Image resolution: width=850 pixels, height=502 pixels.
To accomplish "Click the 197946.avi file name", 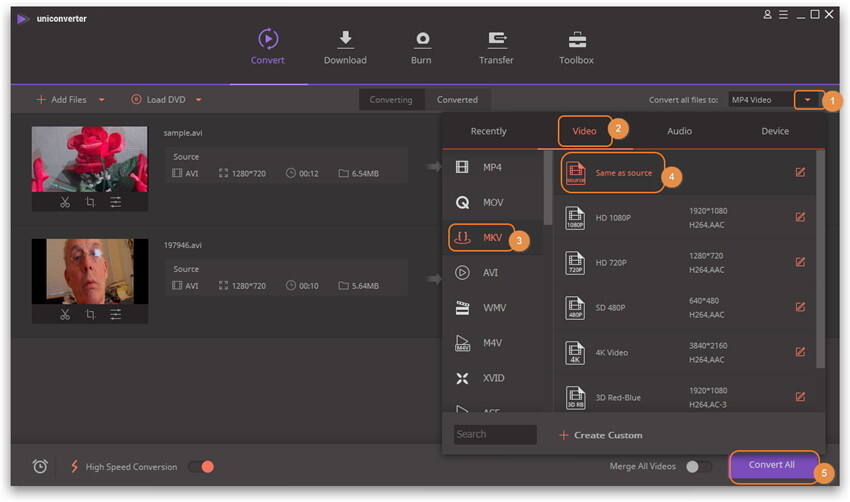I will (x=183, y=245).
